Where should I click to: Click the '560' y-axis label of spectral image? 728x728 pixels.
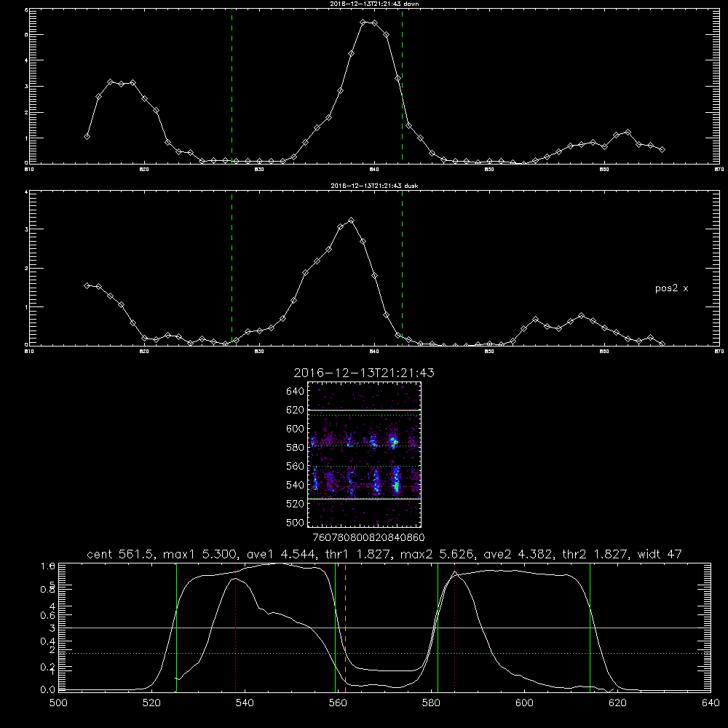point(296,466)
